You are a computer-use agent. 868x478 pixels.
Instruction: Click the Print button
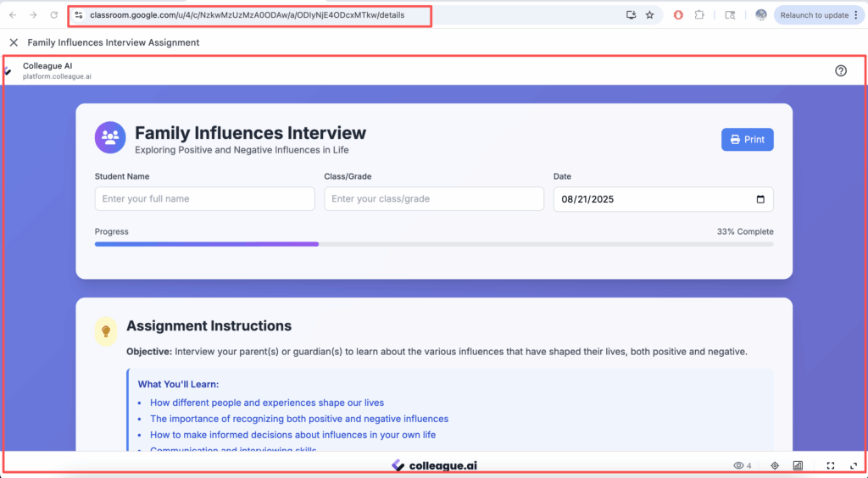[x=747, y=140]
